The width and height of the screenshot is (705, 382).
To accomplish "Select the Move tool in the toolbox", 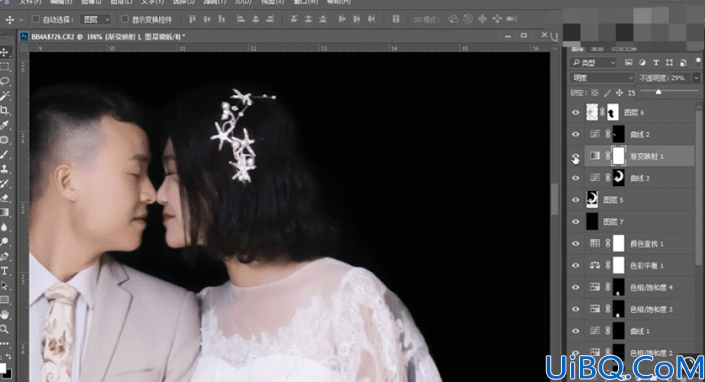I will click(x=4, y=52).
